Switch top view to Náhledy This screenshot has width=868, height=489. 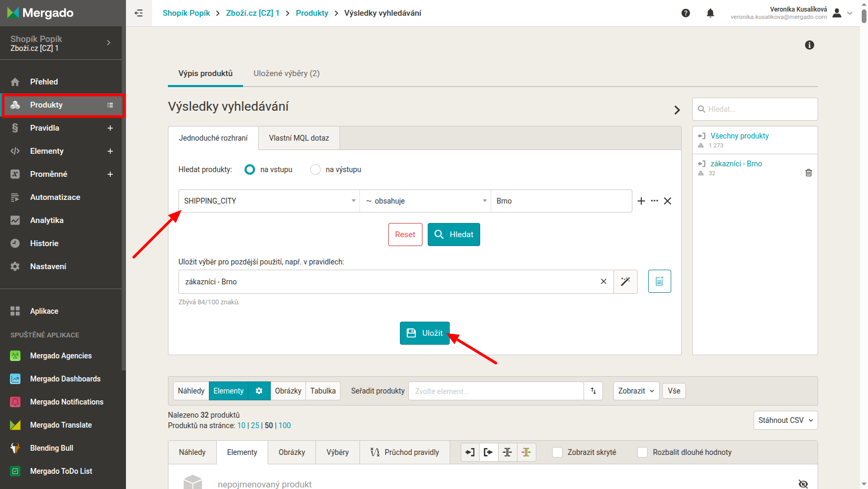[191, 391]
